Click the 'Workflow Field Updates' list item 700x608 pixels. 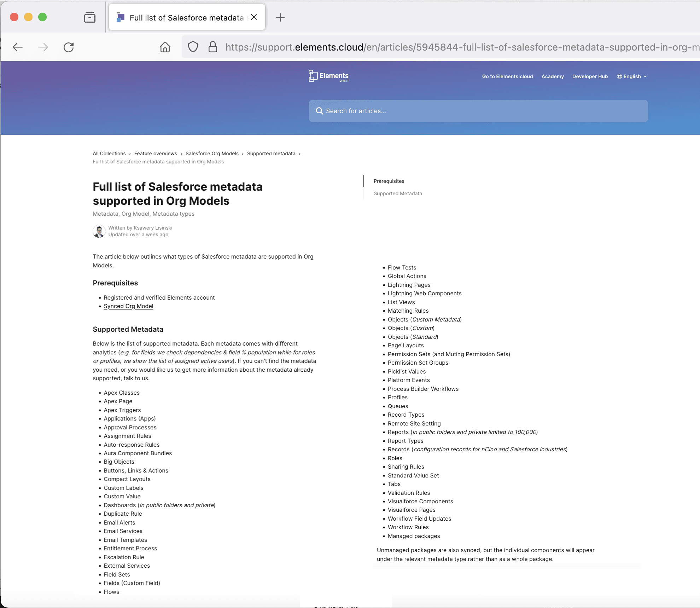[419, 519]
